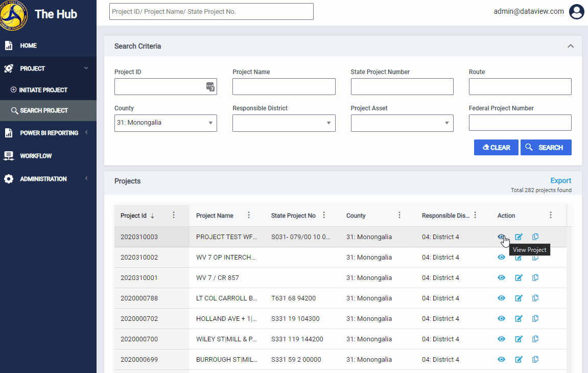Open INITIATE PROJECT page

tap(43, 90)
